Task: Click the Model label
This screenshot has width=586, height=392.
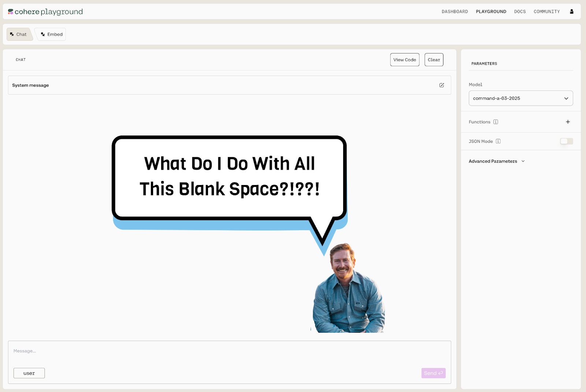Action: point(475,85)
